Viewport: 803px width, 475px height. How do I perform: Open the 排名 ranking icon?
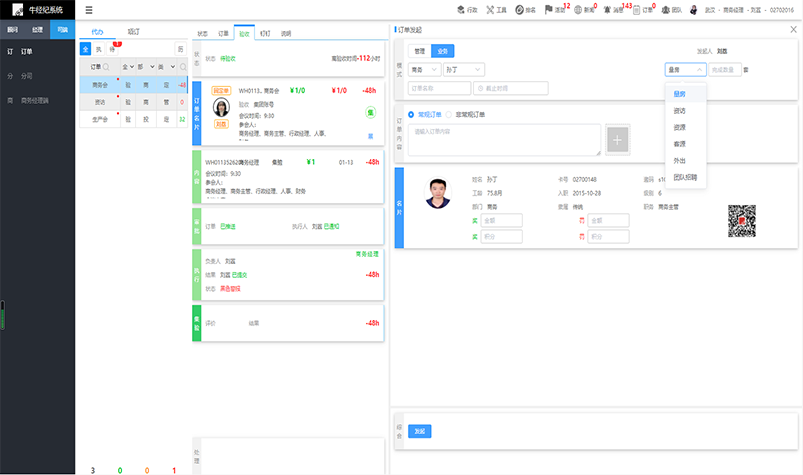tap(525, 9)
